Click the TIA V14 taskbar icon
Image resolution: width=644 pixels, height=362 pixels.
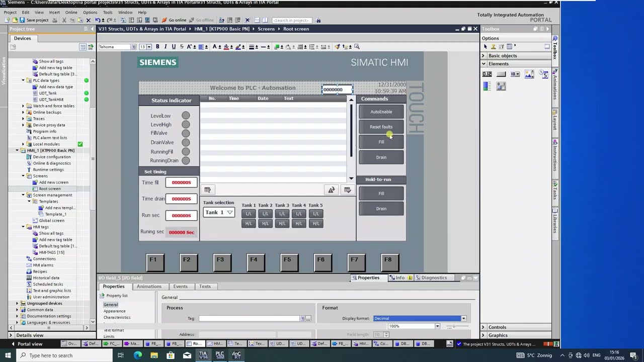pyautogui.click(x=203, y=355)
